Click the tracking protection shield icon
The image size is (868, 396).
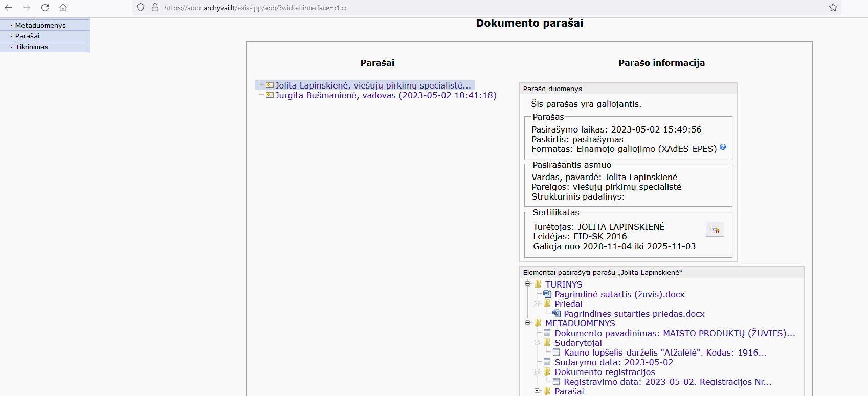141,8
